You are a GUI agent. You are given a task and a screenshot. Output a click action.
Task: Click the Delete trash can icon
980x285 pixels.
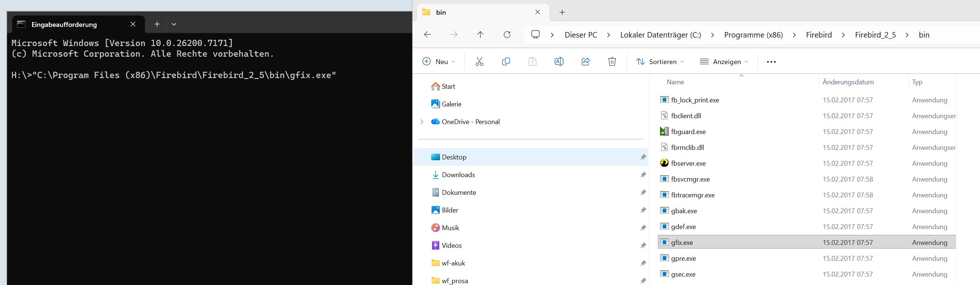point(612,61)
